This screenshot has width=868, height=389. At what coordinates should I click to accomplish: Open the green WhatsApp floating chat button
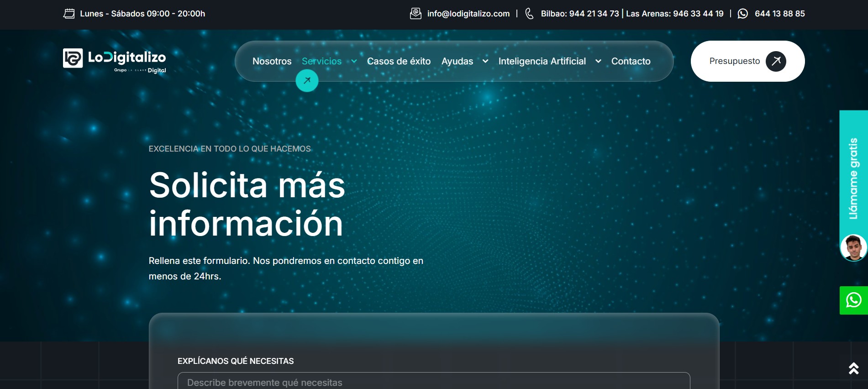[x=853, y=300]
